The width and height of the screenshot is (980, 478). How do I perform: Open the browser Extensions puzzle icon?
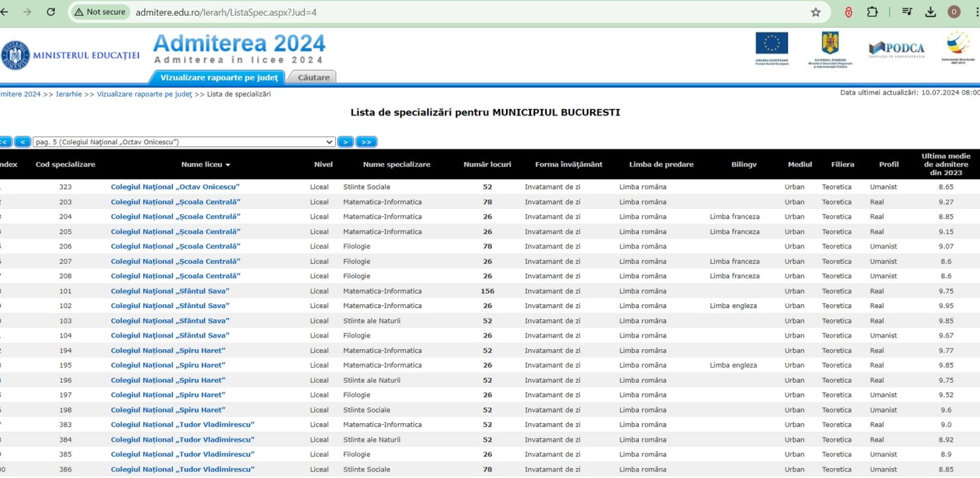coord(872,11)
